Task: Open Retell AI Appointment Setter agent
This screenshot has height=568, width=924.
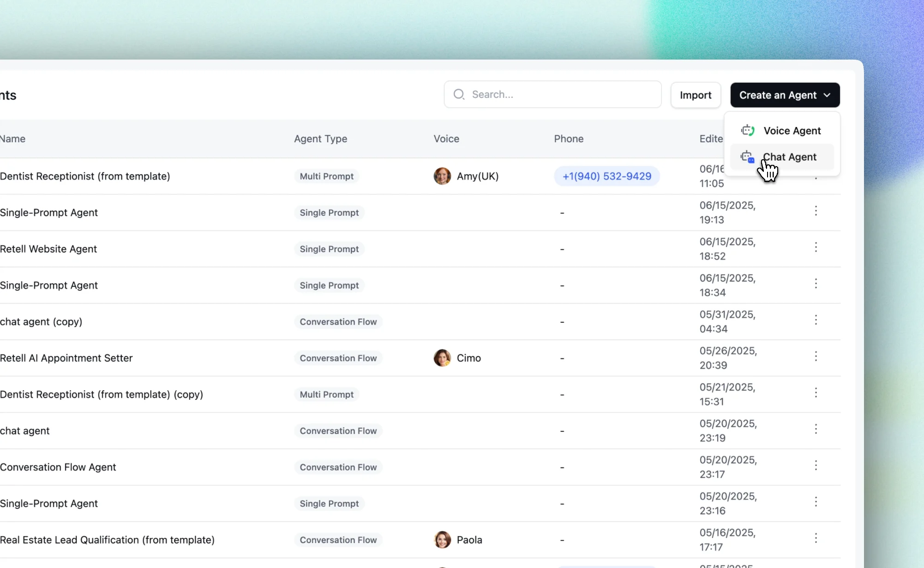Action: [x=66, y=358]
